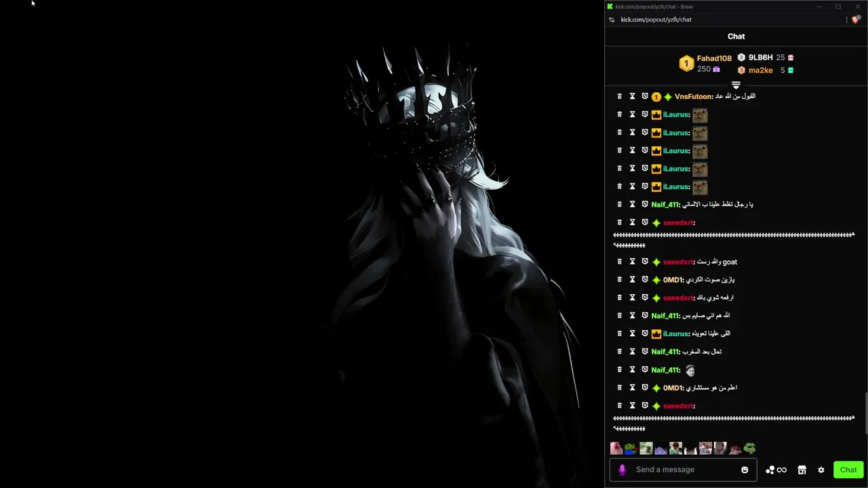Delete Naif_411's 'يا رجال' message
This screenshot has width=868, height=488.
619,205
